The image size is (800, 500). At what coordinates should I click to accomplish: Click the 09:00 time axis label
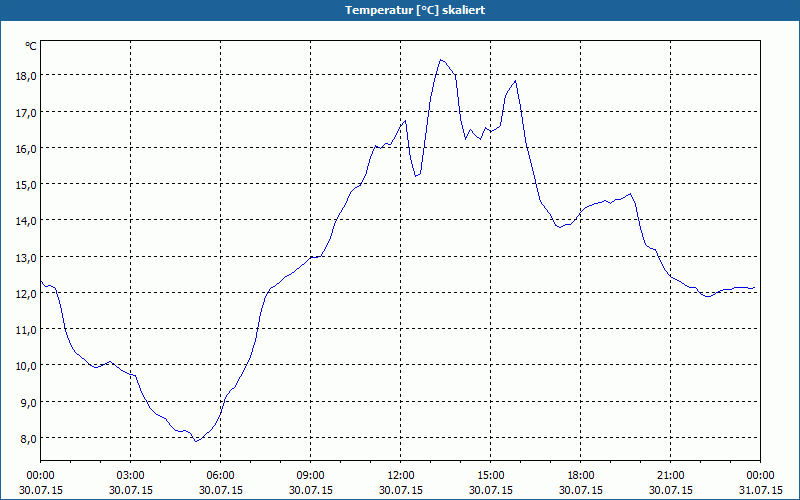310,476
